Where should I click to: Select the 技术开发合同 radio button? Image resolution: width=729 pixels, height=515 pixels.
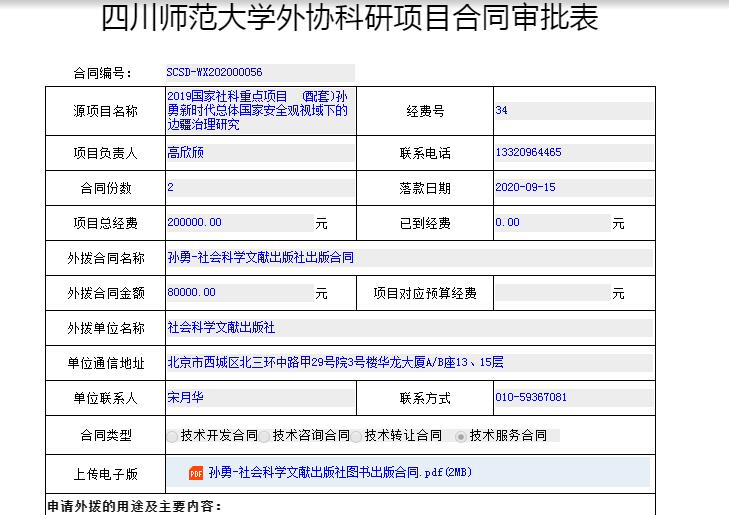[172, 436]
